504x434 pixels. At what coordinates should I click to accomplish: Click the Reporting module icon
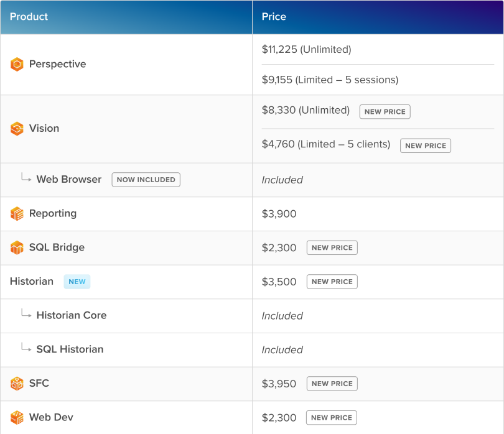(x=17, y=214)
